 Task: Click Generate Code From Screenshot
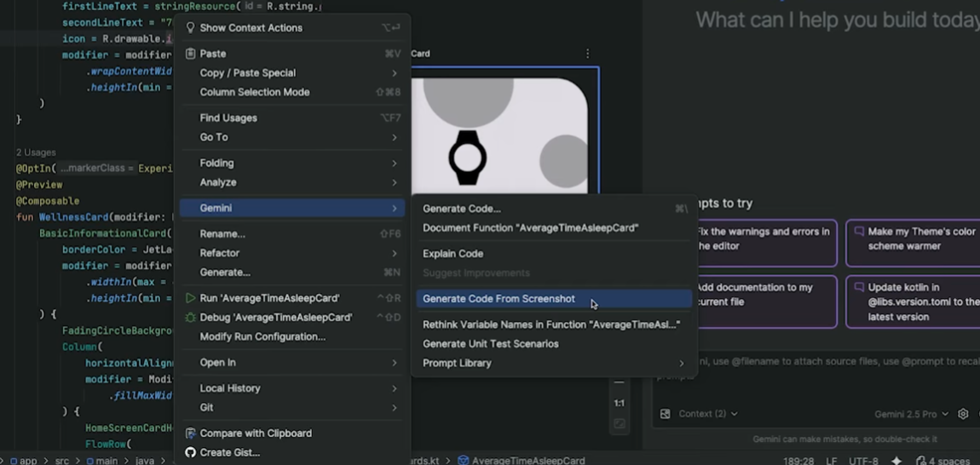[555, 299]
